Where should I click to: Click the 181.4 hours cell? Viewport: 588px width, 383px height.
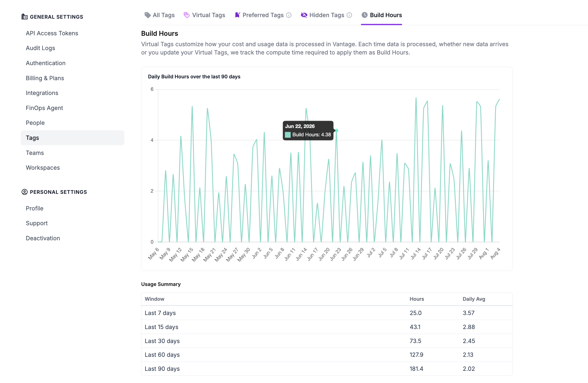coord(416,369)
